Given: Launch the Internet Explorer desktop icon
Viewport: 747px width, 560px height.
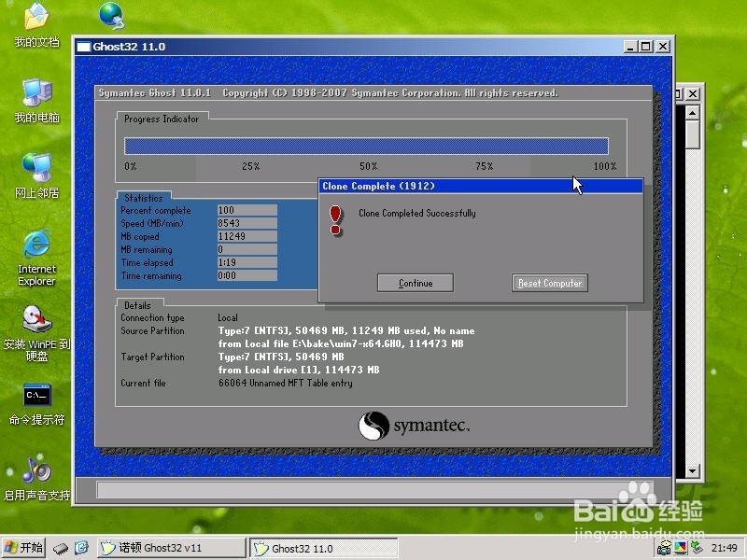Looking at the screenshot, I should pos(36,259).
